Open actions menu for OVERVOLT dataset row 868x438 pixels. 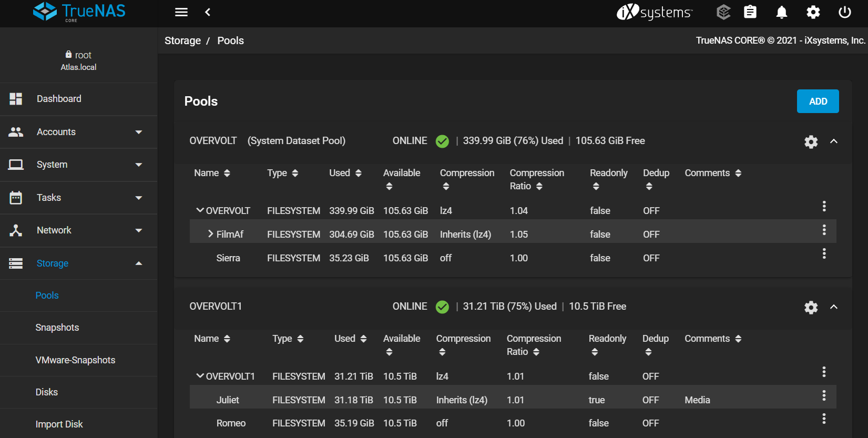click(x=824, y=206)
